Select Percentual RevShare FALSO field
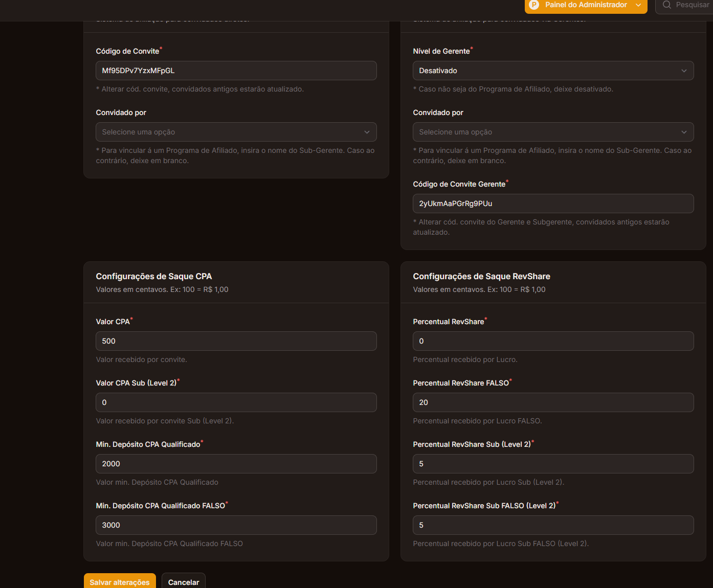The height and width of the screenshot is (588, 713). [553, 402]
